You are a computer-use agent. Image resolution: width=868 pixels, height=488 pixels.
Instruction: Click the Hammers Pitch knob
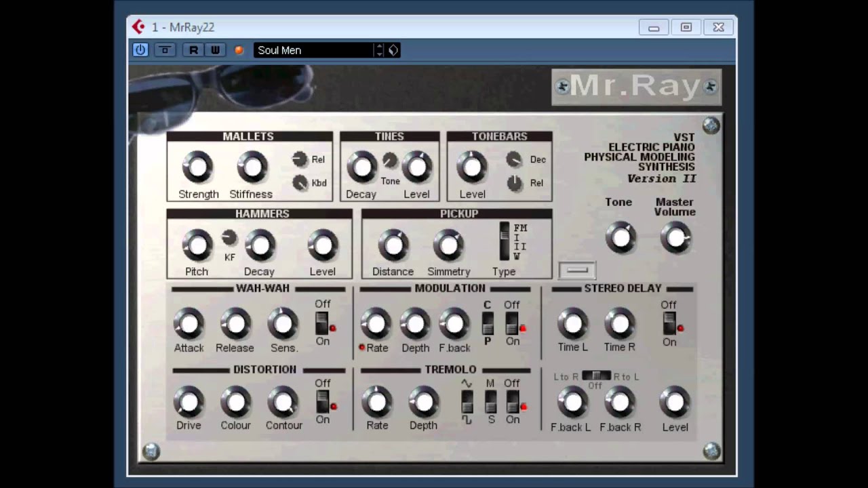(197, 245)
